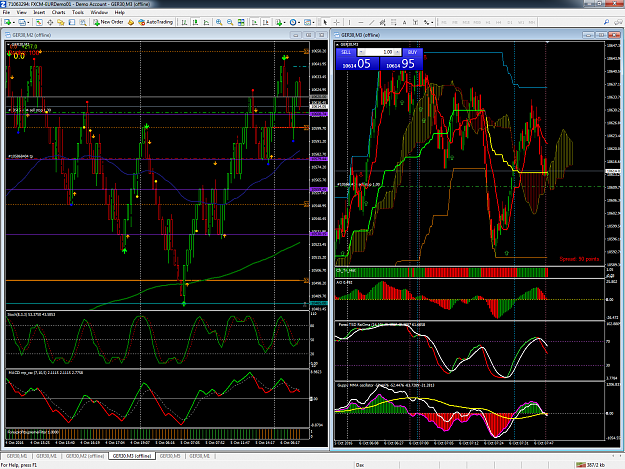Open the View menu
This screenshot has height=469, width=625.
[x=22, y=12]
